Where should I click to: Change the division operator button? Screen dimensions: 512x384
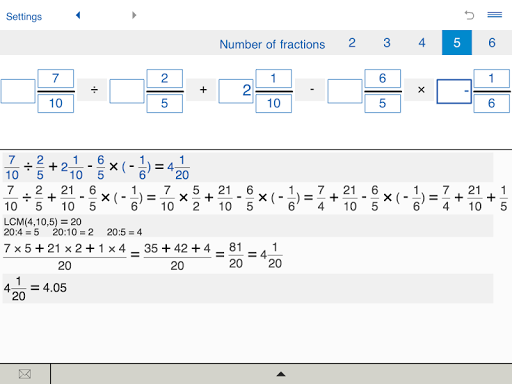(x=92, y=90)
